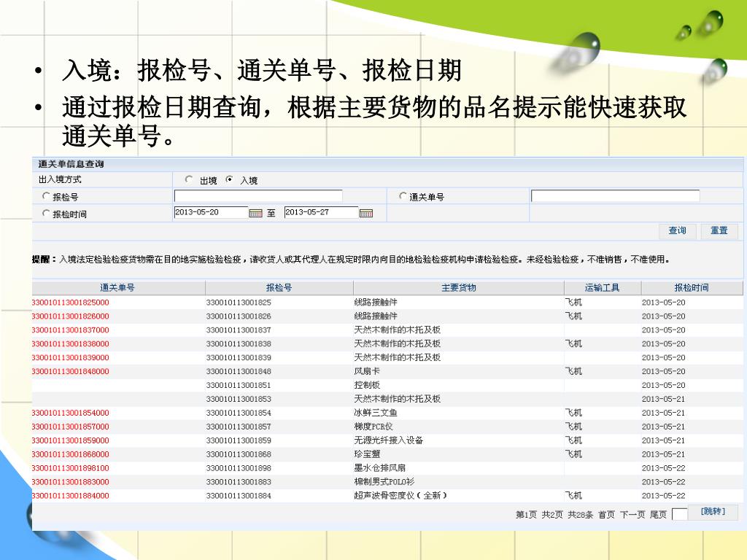Click the page number jump input box

point(679,514)
